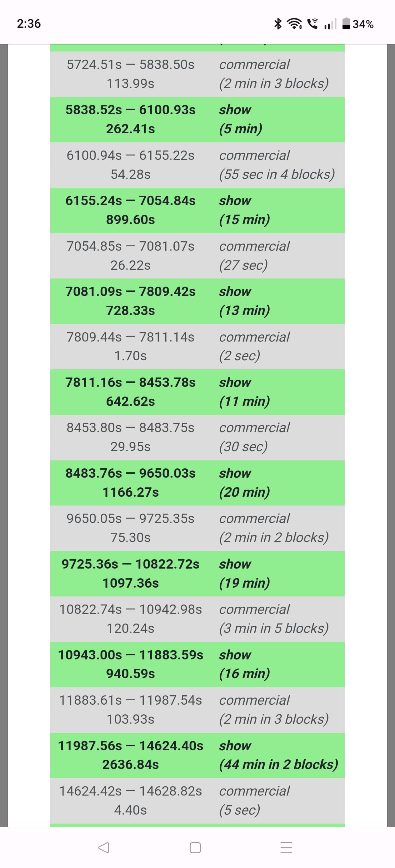Screen dimensions: 395x868
Task: Select show segment lasting 13 min
Action: 197,301
